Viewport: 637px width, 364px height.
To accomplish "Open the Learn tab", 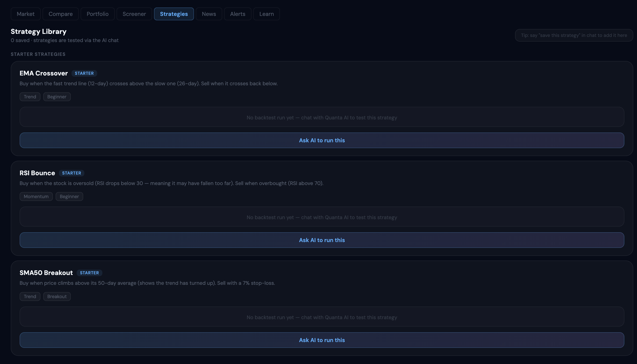I will pyautogui.click(x=266, y=14).
